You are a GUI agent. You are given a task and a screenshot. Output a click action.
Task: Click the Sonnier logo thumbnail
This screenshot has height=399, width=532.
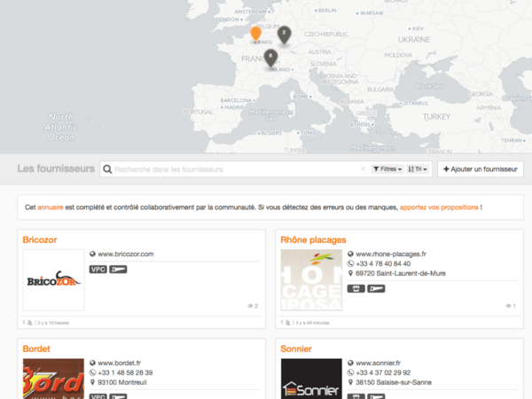(x=311, y=379)
